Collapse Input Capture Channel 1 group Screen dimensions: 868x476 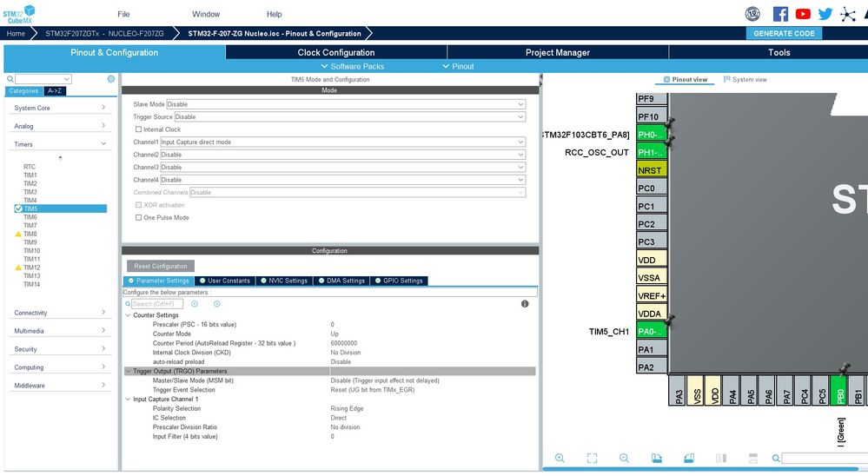click(x=128, y=399)
